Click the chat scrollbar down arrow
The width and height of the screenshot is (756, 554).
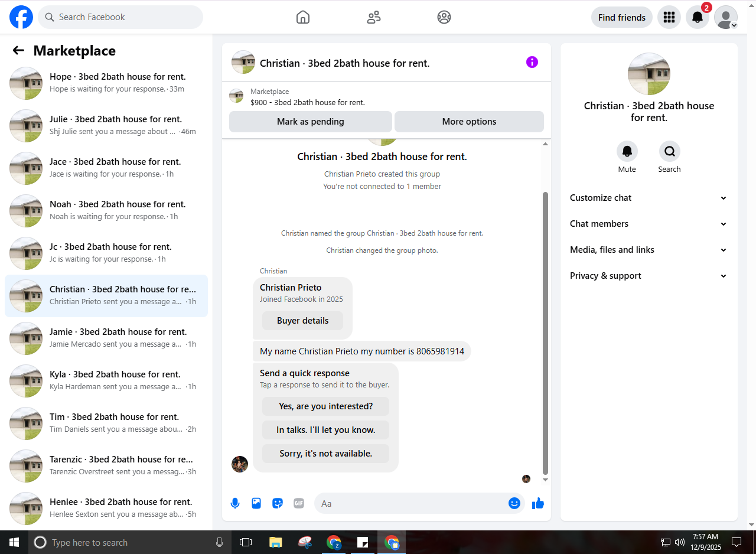click(546, 480)
